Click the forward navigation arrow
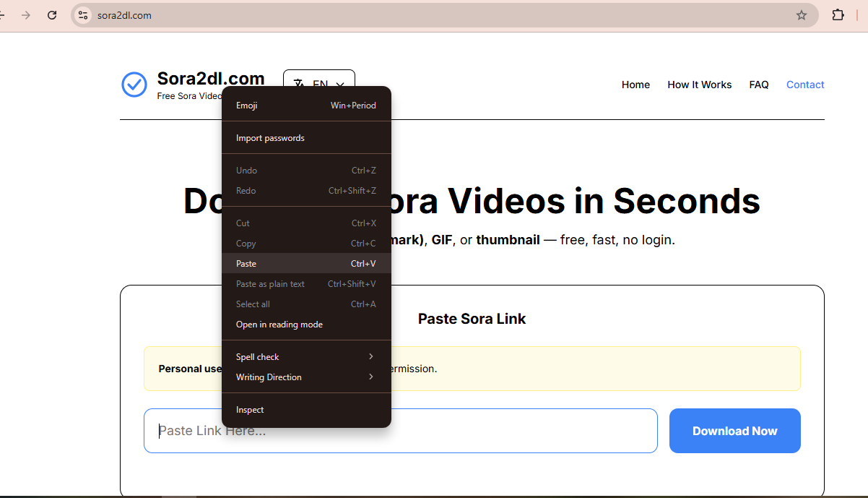The width and height of the screenshot is (868, 498). (26, 14)
